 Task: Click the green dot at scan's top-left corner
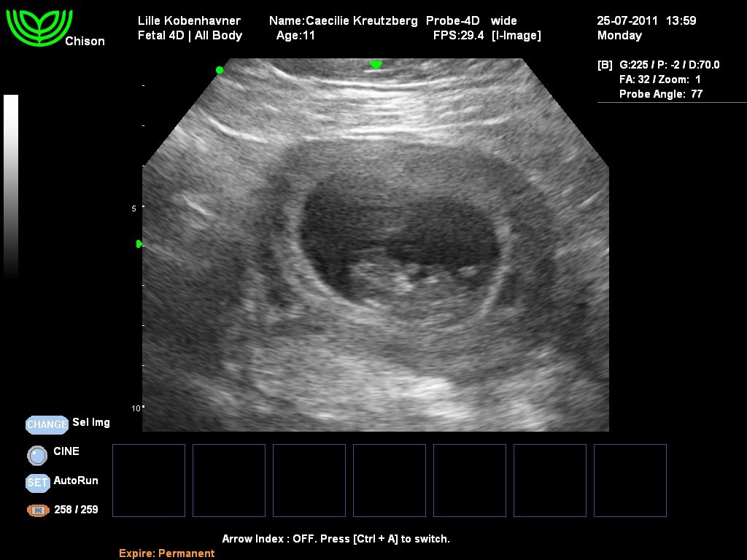click(x=219, y=70)
